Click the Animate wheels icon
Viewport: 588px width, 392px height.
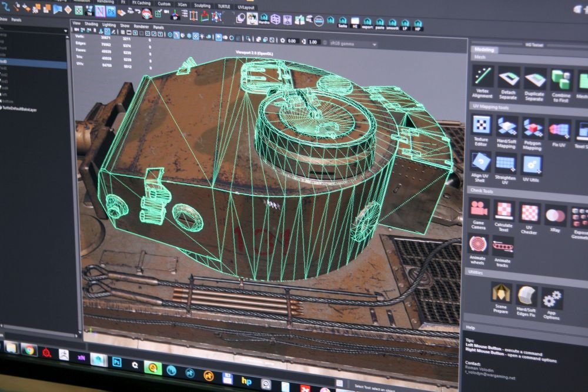[x=478, y=243]
